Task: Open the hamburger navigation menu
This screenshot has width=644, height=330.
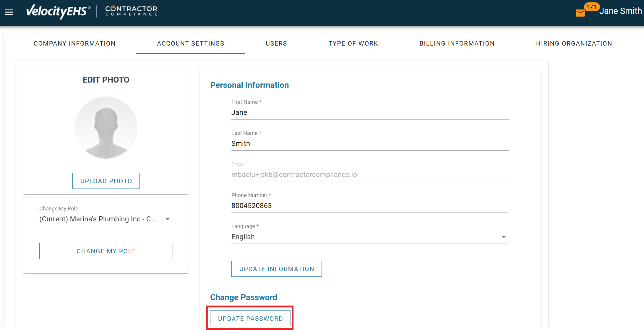Action: pyautogui.click(x=9, y=12)
